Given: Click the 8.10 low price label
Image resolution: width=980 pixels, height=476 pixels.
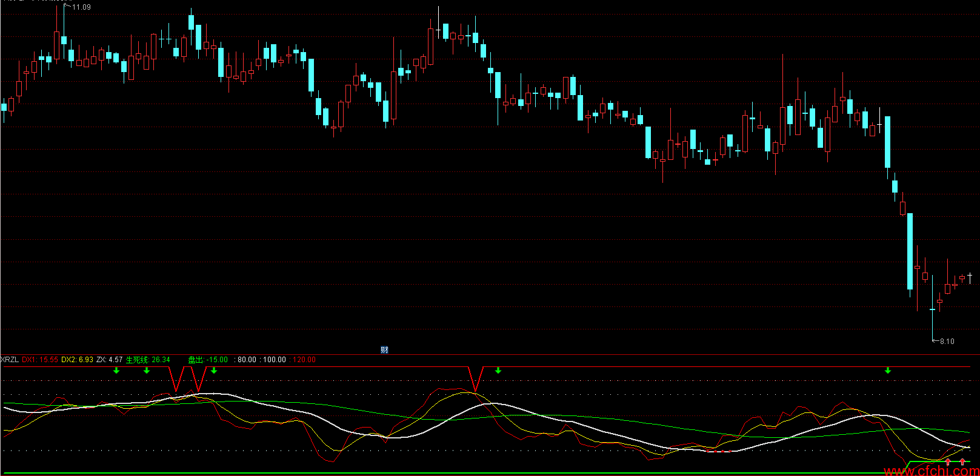Looking at the screenshot, I should pos(947,342).
